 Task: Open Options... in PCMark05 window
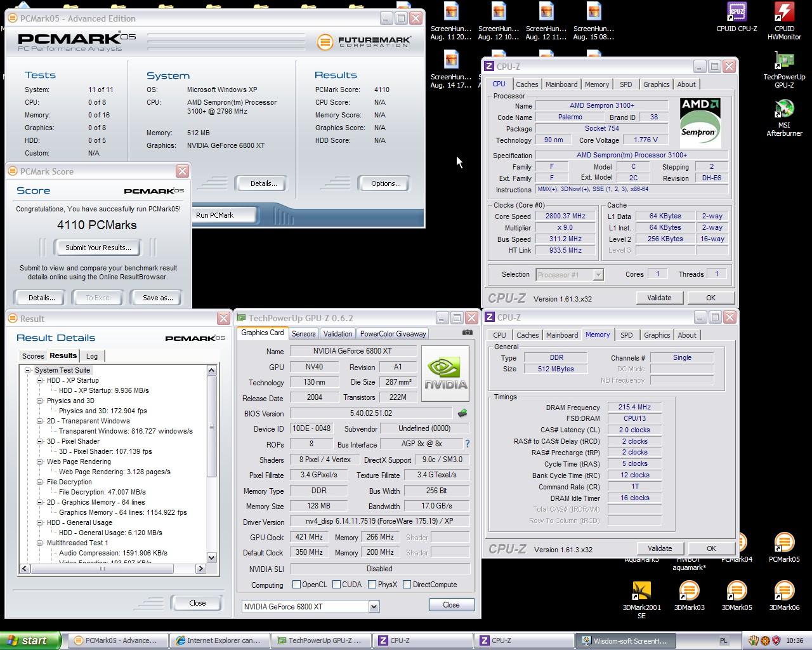pos(386,183)
